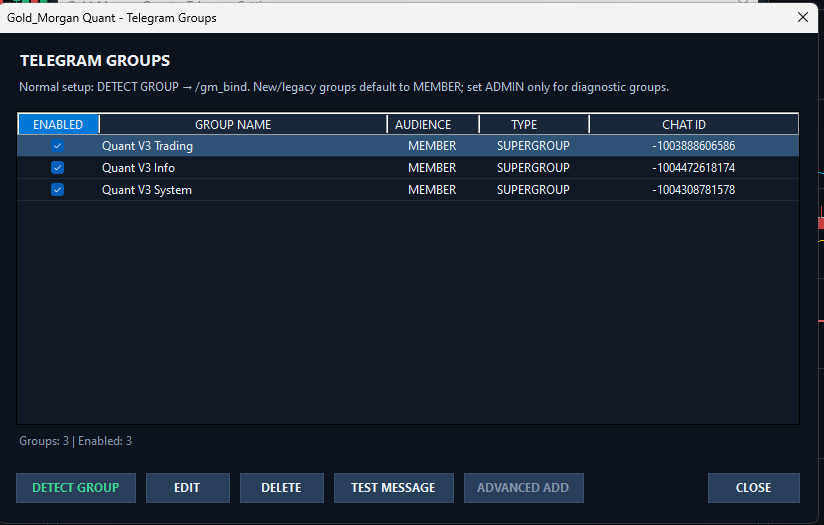Click MEMBER audience for Quant V3 Info

(432, 168)
